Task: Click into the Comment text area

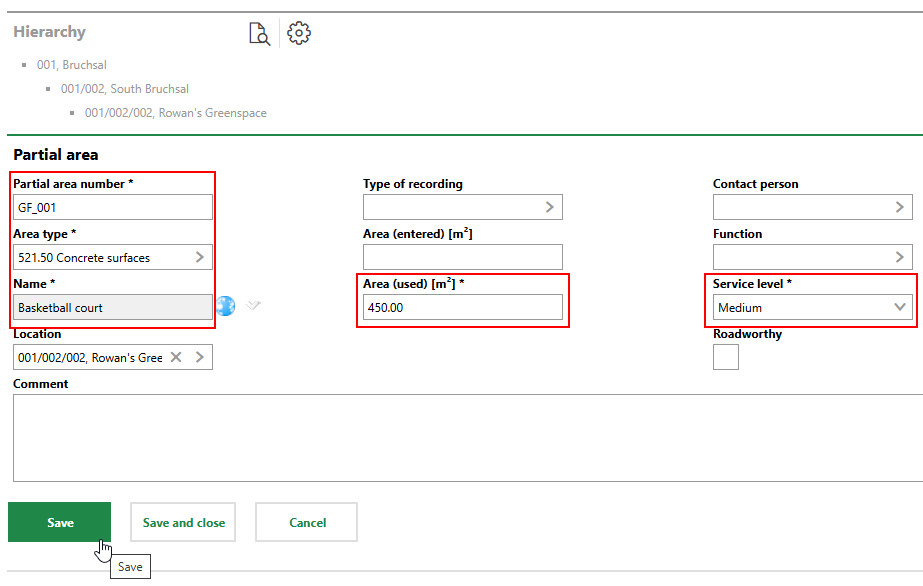Action: coord(466,438)
